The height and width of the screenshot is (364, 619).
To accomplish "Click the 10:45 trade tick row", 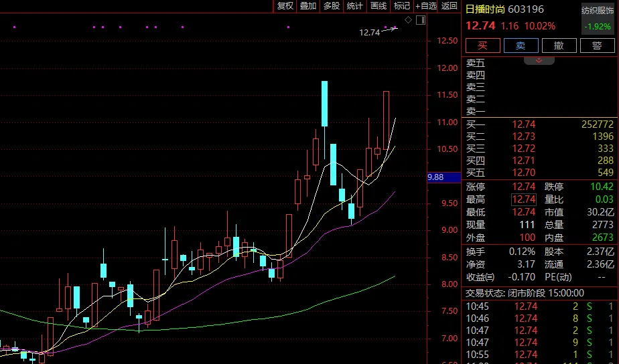I will (x=540, y=306).
